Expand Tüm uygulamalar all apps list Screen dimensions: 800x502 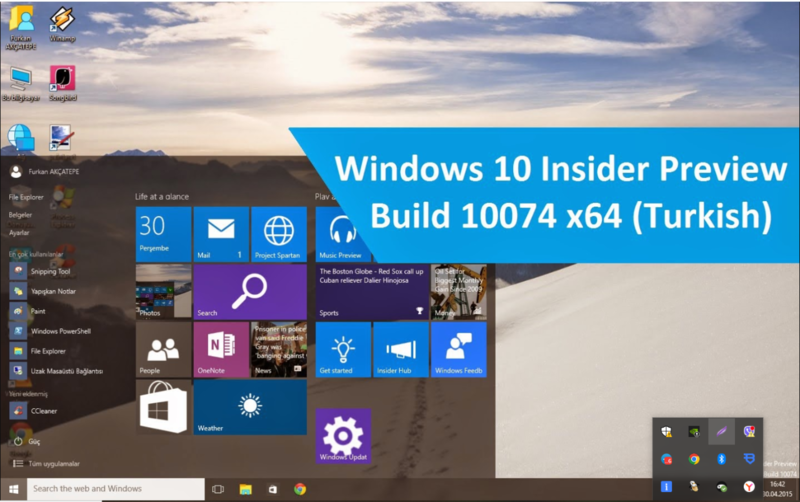click(x=46, y=464)
